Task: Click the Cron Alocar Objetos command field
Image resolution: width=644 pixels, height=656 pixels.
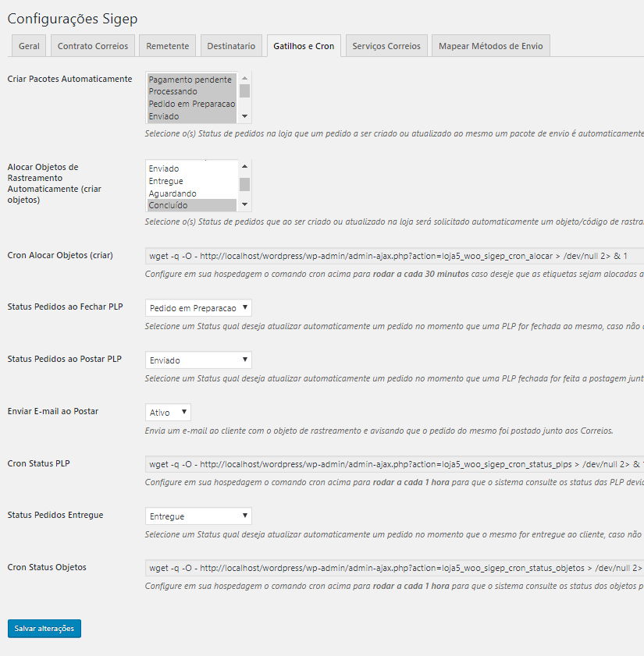Action: click(390, 256)
